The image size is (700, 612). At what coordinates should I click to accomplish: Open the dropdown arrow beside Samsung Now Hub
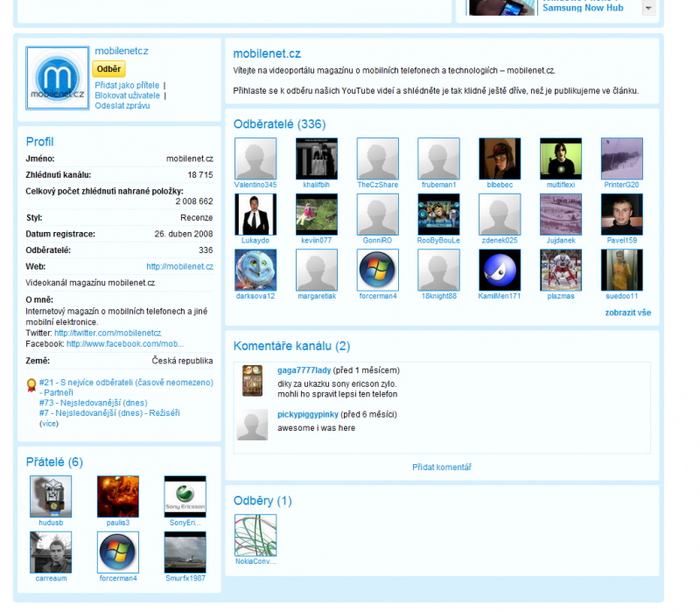(x=648, y=8)
